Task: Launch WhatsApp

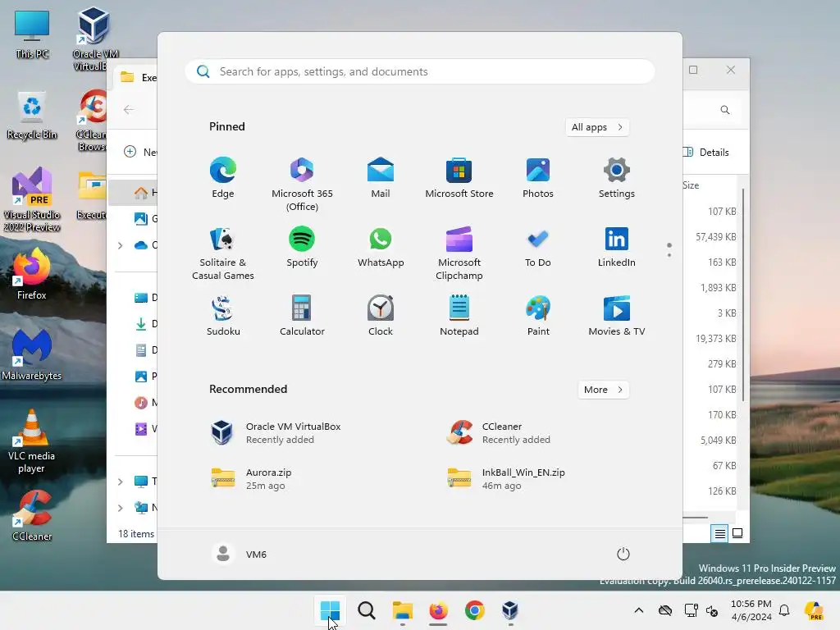Action: tap(381, 247)
